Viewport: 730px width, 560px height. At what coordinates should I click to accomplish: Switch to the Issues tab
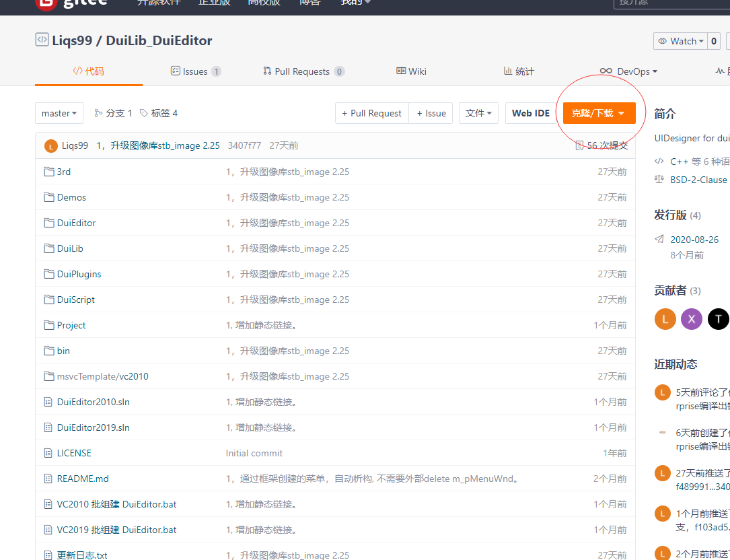point(195,71)
